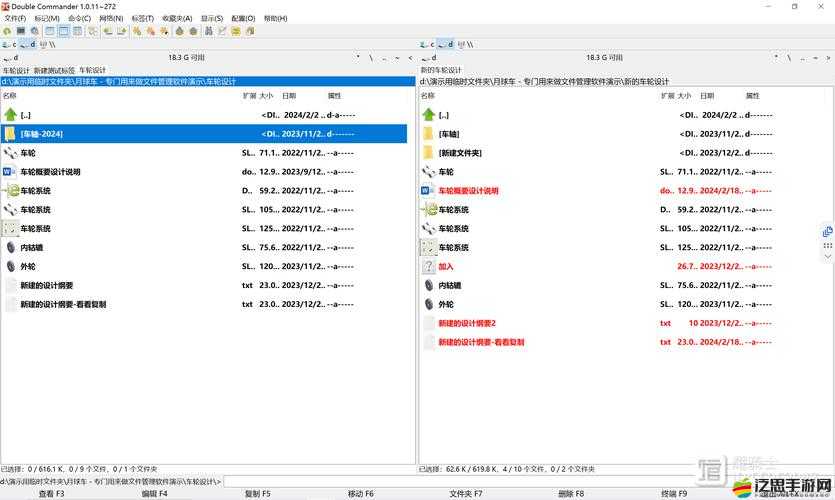Click right panel '>' arrow button

click(828, 58)
